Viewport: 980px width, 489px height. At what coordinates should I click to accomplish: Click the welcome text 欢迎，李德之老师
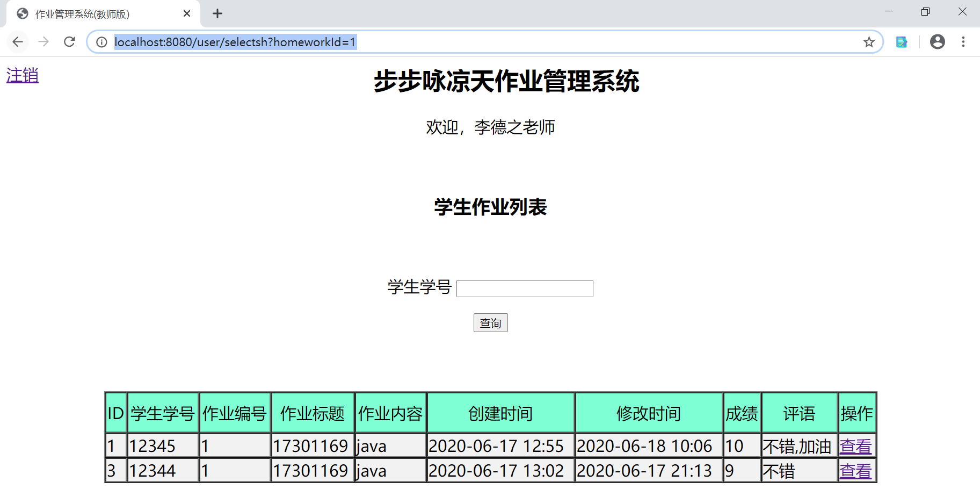(490, 127)
